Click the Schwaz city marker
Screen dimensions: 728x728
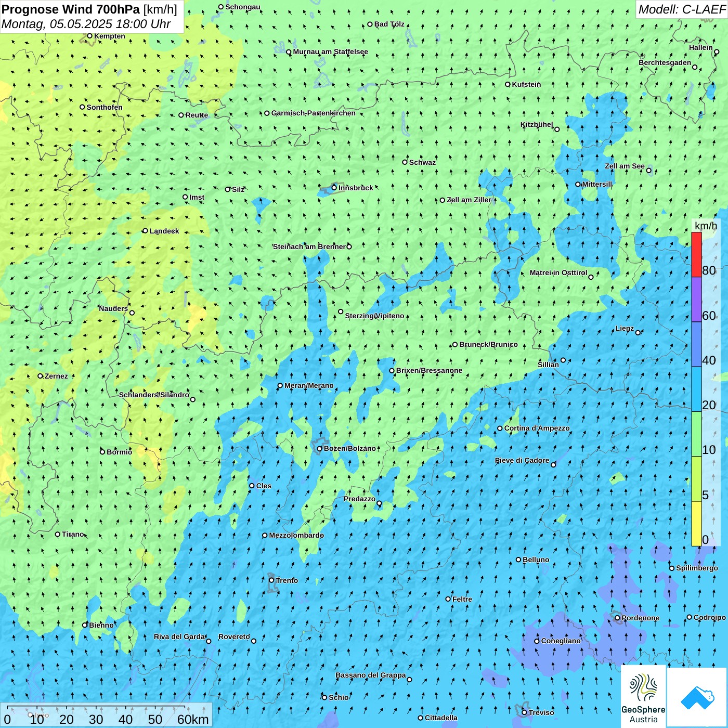point(405,162)
